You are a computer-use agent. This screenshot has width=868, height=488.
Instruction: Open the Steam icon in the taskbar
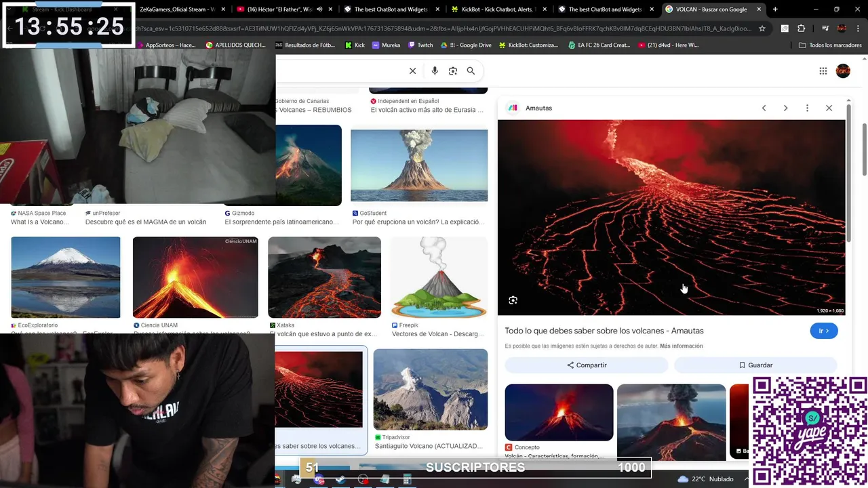[340, 479]
